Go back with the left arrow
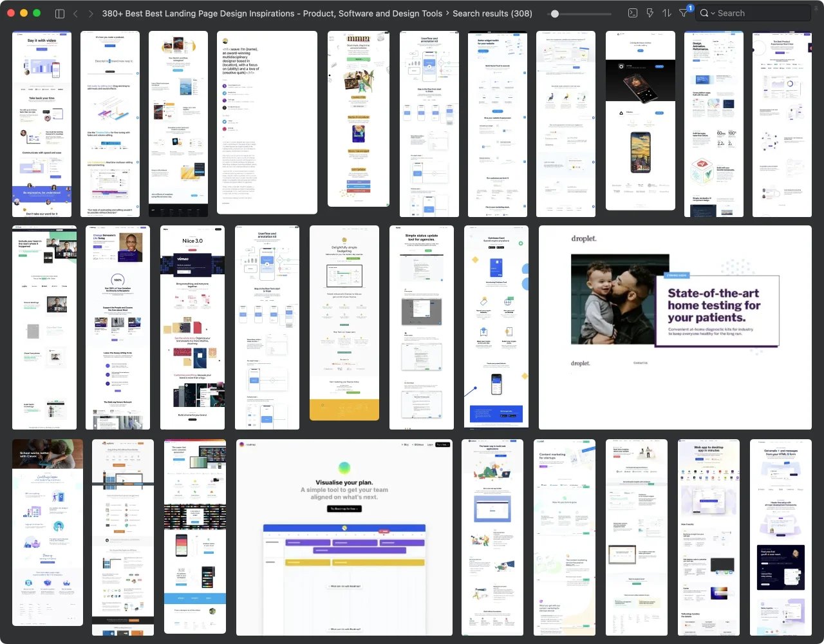This screenshot has width=824, height=644. click(x=75, y=14)
